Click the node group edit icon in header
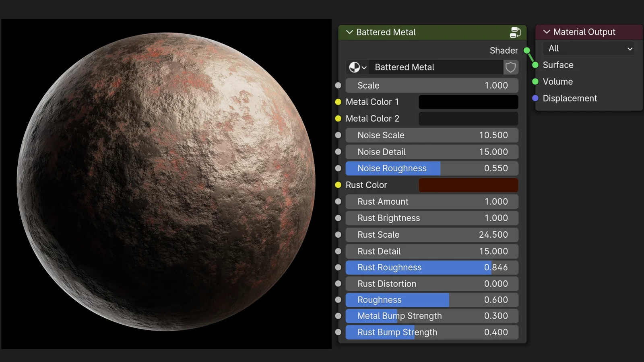Screen dimensions: 644x362 tap(515, 32)
